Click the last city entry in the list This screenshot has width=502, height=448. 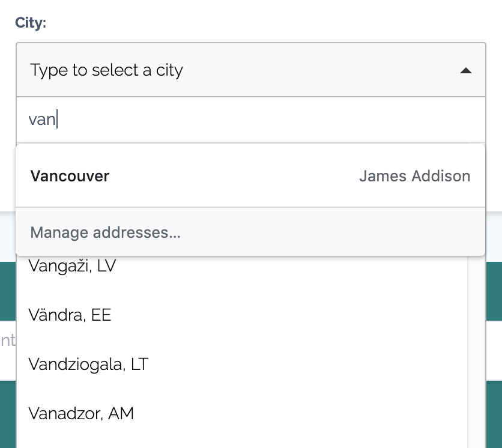(81, 413)
